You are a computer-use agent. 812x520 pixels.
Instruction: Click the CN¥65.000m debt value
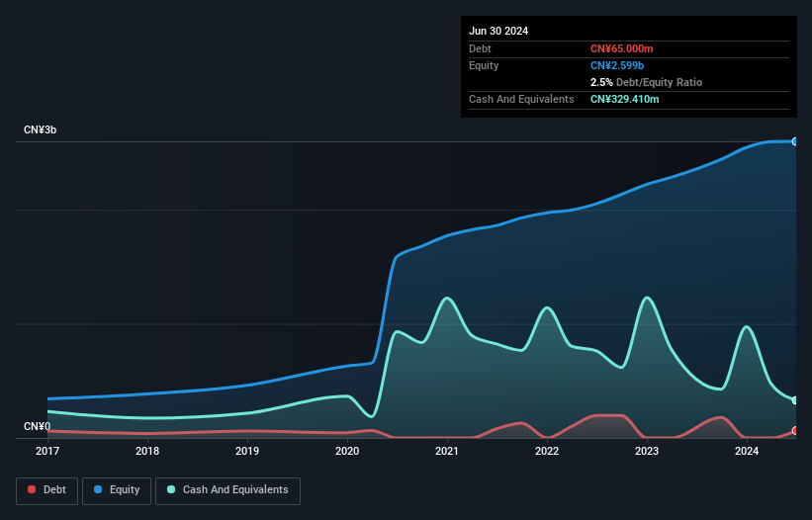(621, 48)
